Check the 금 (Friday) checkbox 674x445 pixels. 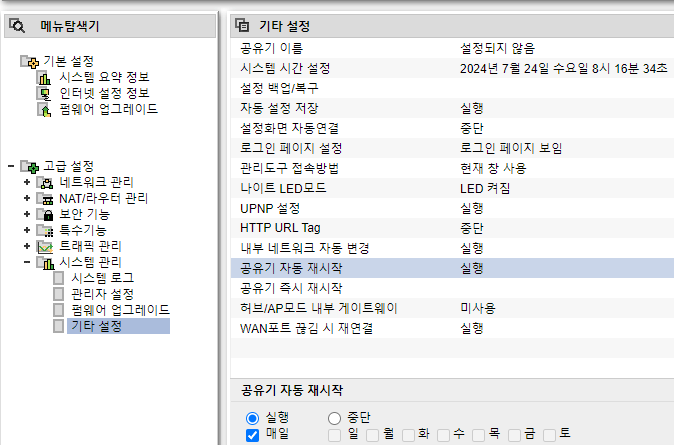515,435
